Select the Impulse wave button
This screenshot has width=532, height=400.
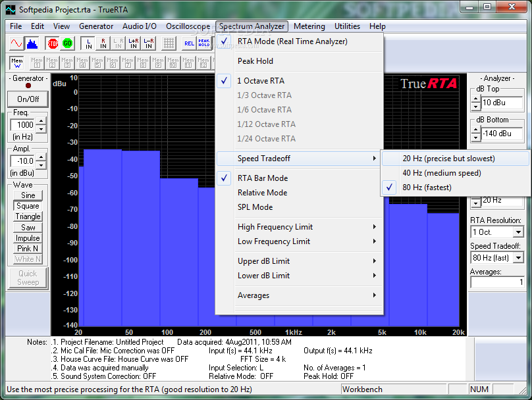[28, 238]
